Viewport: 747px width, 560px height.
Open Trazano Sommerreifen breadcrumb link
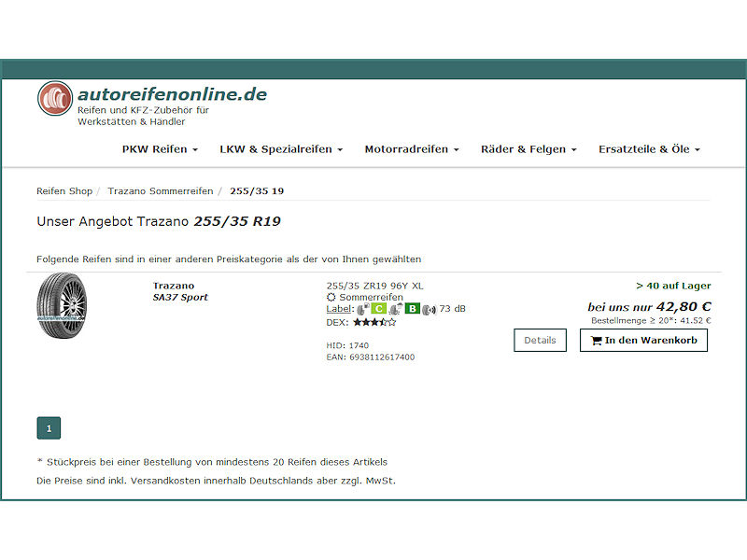click(161, 191)
